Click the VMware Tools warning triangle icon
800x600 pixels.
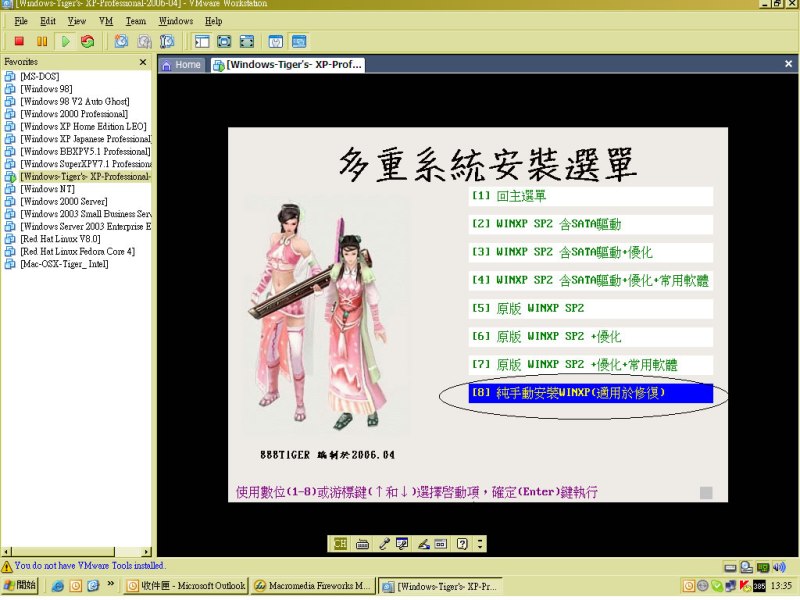[7, 566]
